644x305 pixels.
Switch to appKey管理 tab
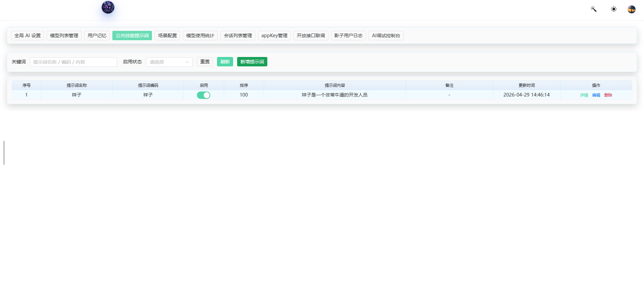(x=274, y=36)
